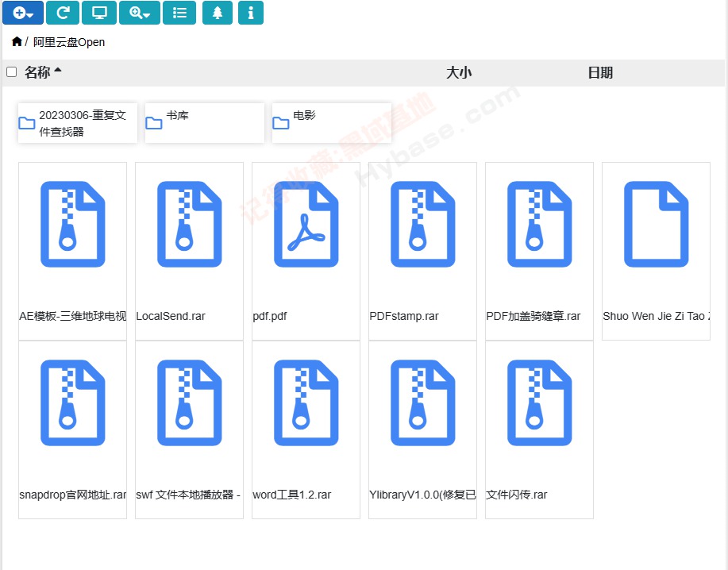The width and height of the screenshot is (728, 570).
Task: Click the pdf.pdf file name
Action: [x=270, y=317]
